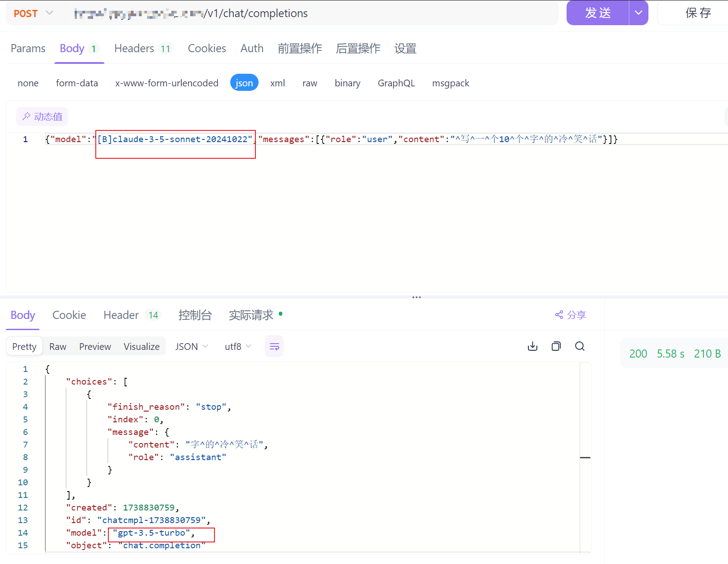Screen dimensions: 728x564
Task: Open the 实际请求 actual request tab
Action: 255,315
